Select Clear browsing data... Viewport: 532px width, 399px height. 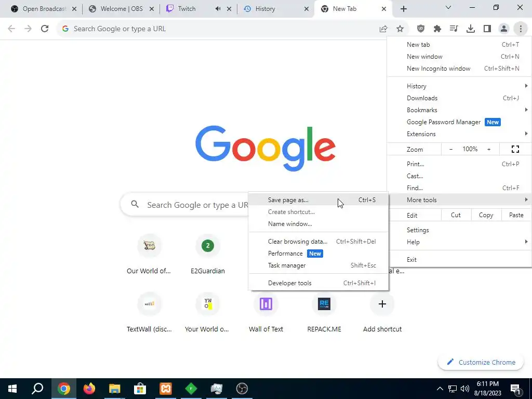(318, 242)
